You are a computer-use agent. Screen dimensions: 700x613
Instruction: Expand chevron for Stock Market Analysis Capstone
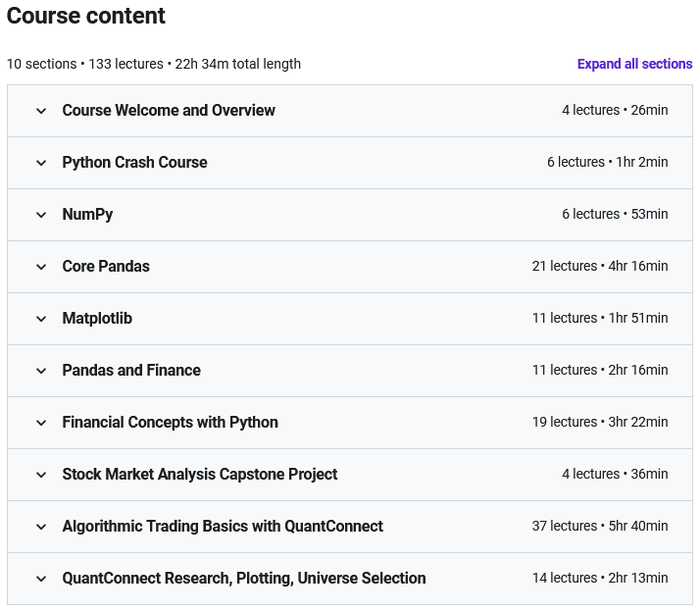coord(41,475)
